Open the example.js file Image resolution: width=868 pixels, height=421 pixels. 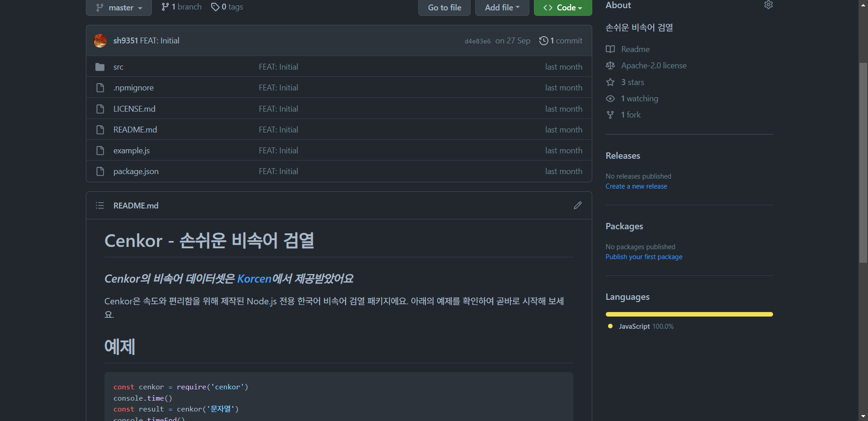[131, 151]
